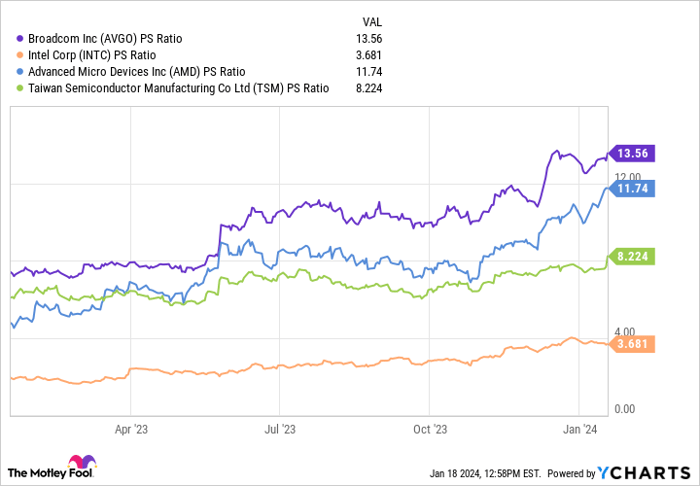Click the Apr '23 x-axis label

click(x=130, y=427)
